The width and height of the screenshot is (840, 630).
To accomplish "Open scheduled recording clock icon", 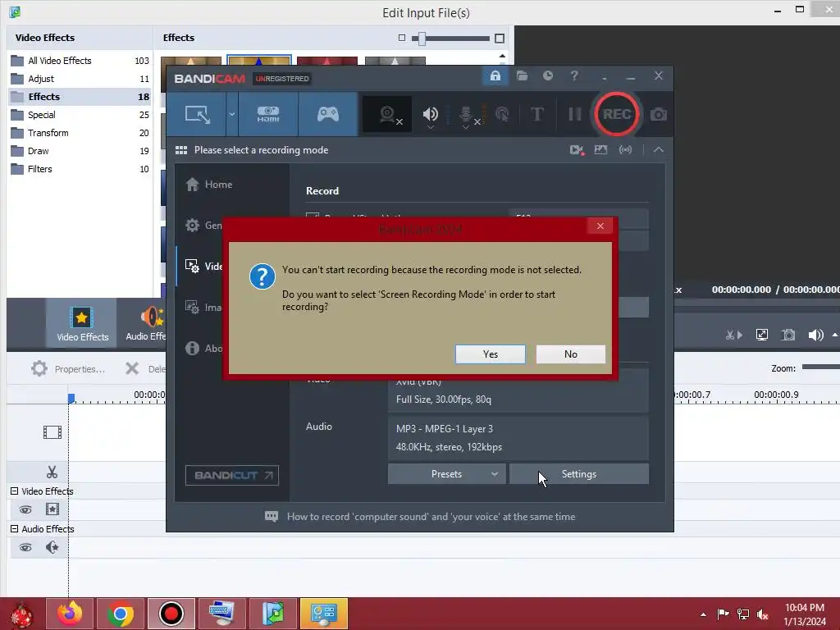I will [x=547, y=75].
